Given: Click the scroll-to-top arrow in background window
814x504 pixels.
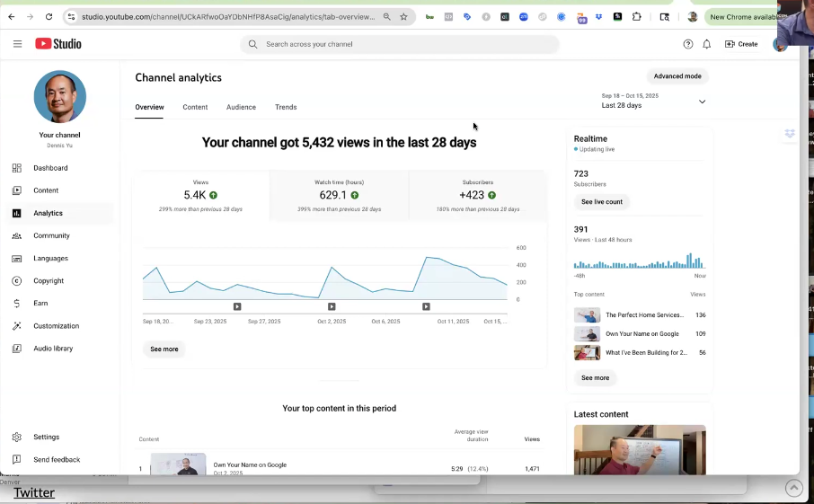Looking at the screenshot, I should (x=793, y=488).
